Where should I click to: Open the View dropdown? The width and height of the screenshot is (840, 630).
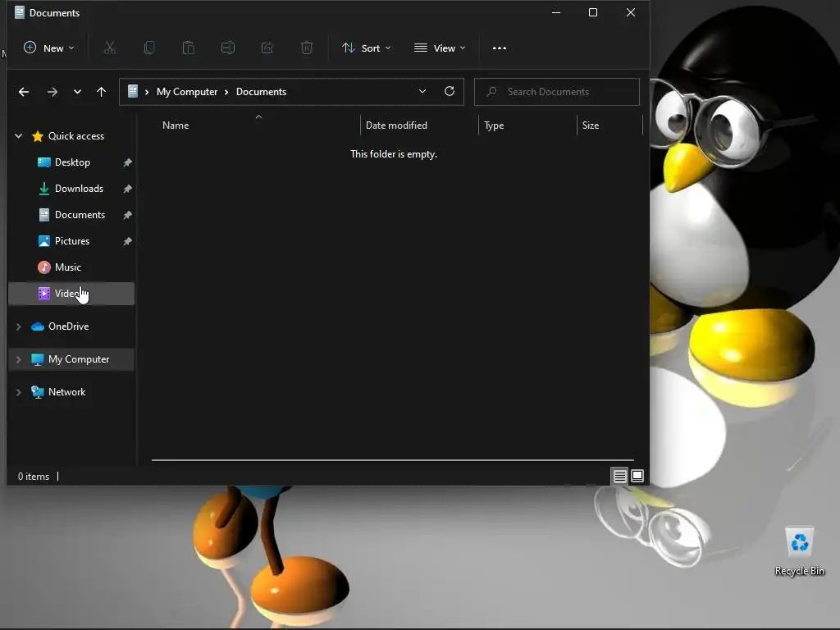tap(440, 48)
